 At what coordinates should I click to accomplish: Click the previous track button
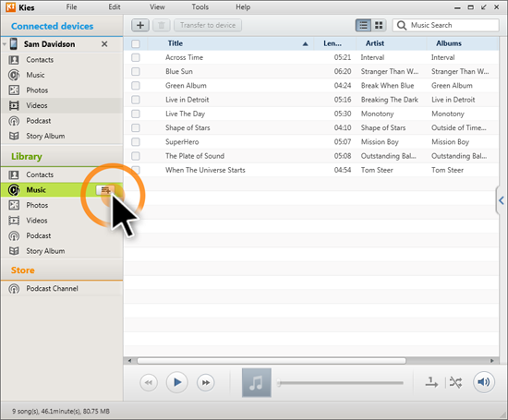point(149,382)
